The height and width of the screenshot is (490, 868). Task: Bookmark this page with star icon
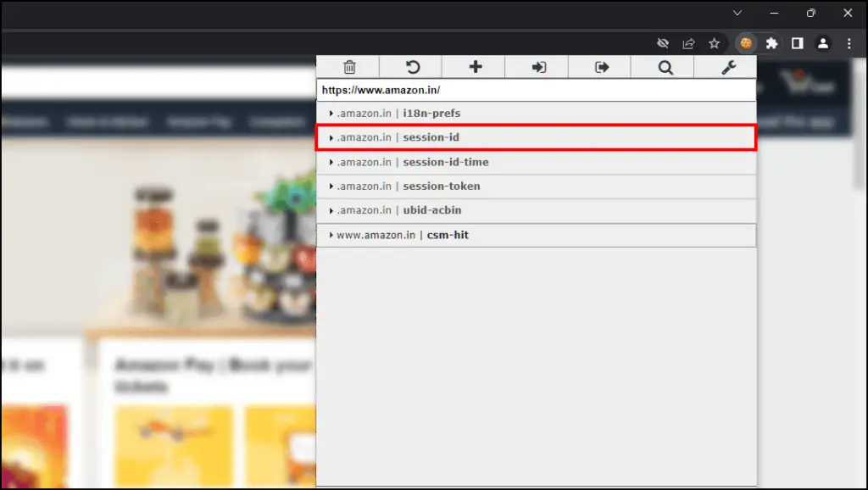click(x=714, y=43)
